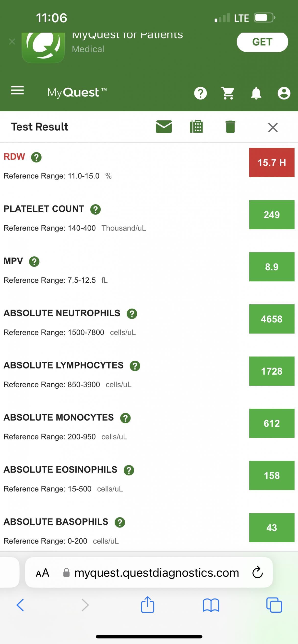
Task: Reload the page in Safari
Action: [257, 573]
